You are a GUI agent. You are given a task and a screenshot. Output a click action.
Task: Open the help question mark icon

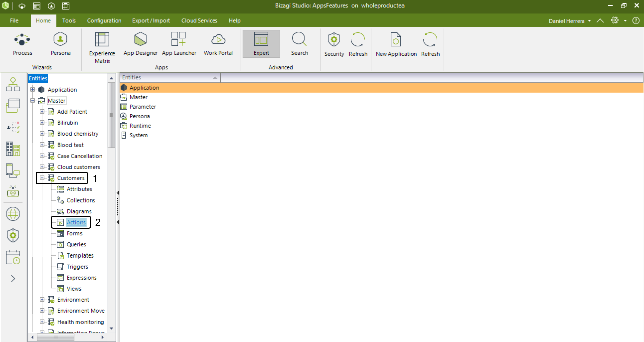pyautogui.click(x=636, y=20)
